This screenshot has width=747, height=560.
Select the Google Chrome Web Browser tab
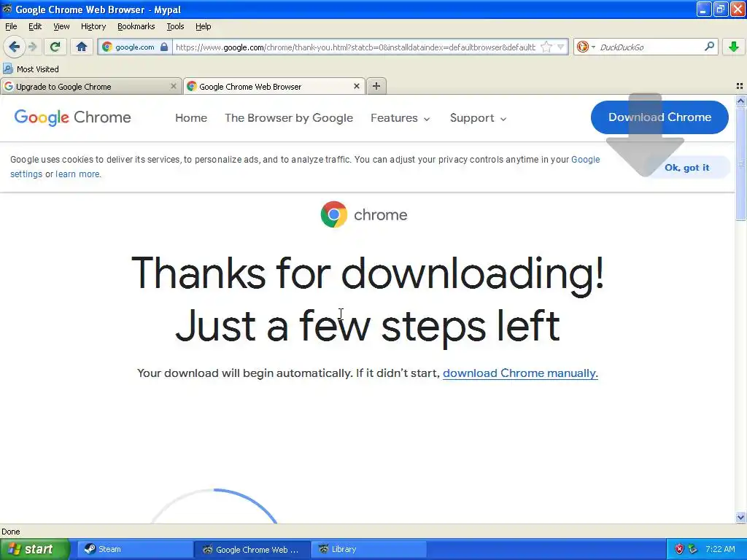click(274, 86)
